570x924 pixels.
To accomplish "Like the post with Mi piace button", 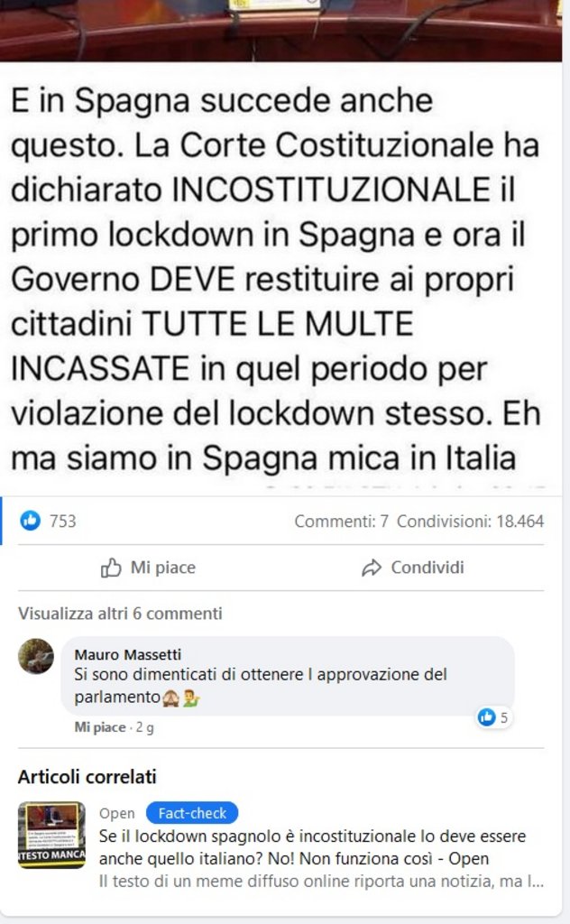I will click(x=149, y=568).
